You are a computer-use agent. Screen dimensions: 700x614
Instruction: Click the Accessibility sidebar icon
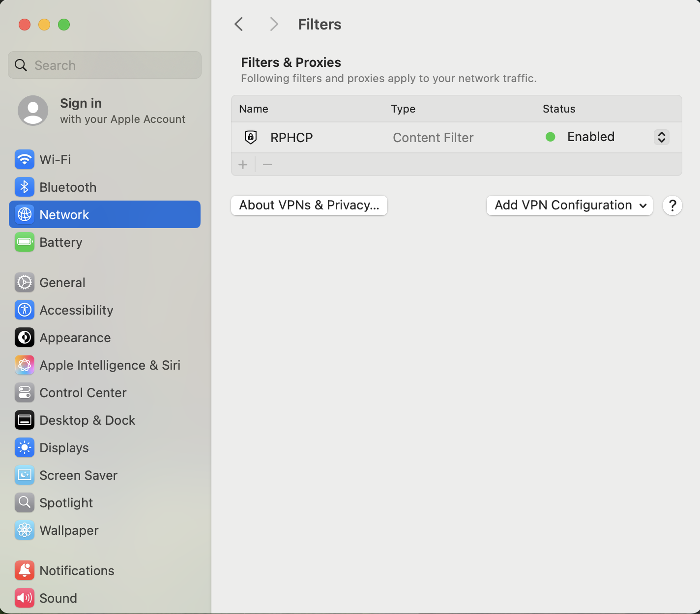(24, 310)
